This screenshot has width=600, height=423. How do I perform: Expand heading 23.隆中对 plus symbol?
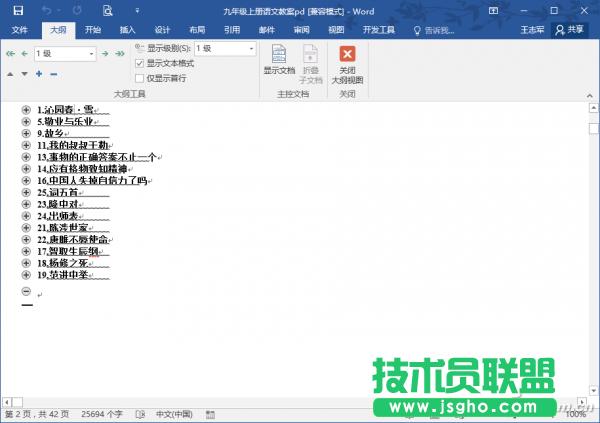[x=26, y=203]
